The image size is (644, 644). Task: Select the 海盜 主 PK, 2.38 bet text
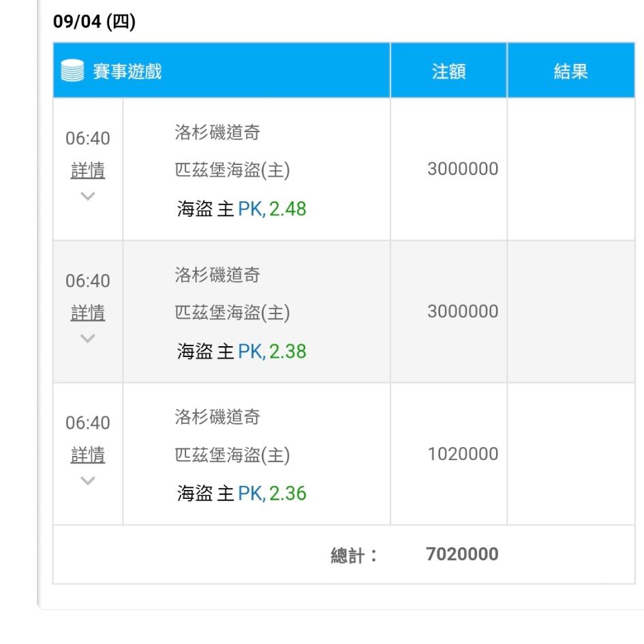(x=241, y=351)
